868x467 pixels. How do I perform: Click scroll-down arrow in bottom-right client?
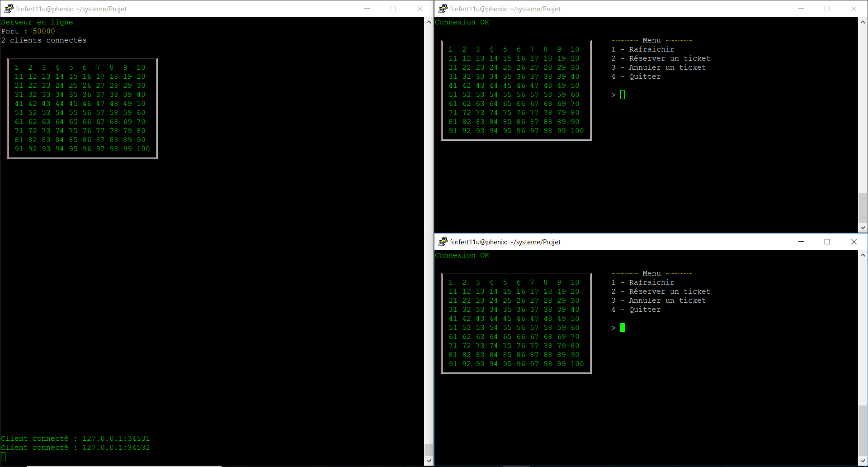tap(863, 461)
